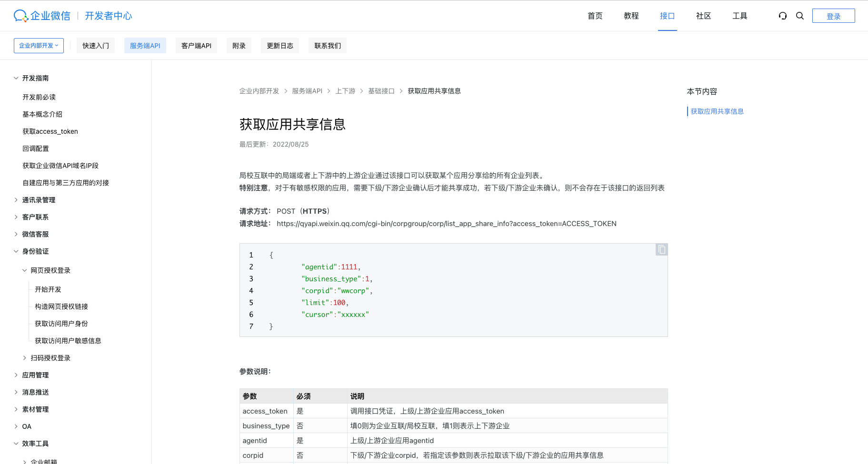Open 获取access_token page
This screenshot has width=868, height=464.
pyautogui.click(x=50, y=131)
